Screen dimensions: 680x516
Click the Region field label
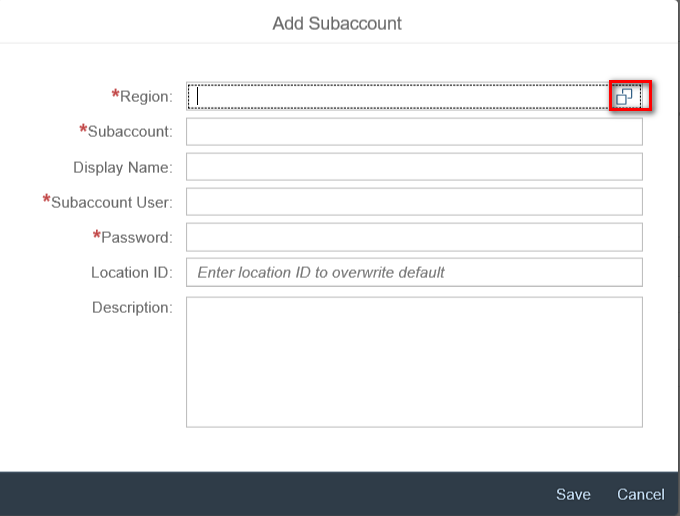pyautogui.click(x=146, y=97)
